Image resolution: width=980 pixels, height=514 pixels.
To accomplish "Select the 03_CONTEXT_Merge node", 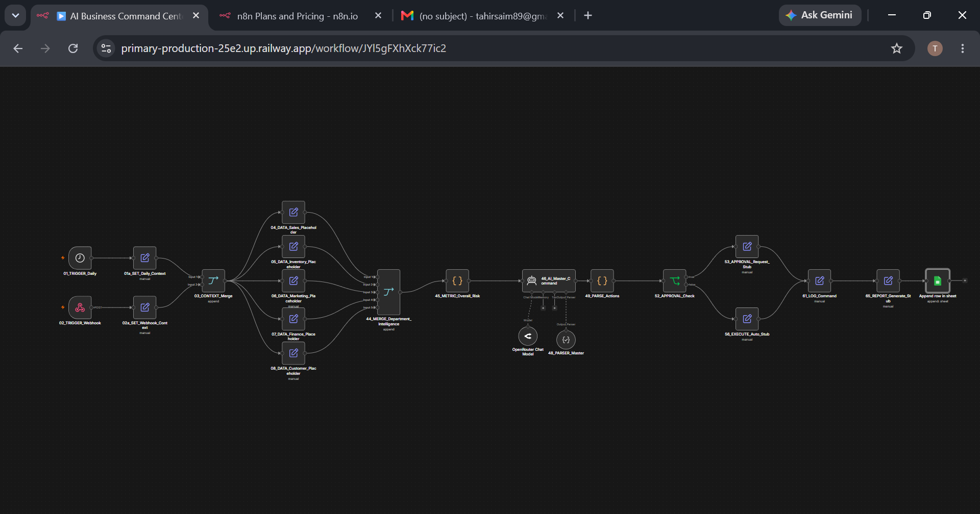I will (213, 280).
